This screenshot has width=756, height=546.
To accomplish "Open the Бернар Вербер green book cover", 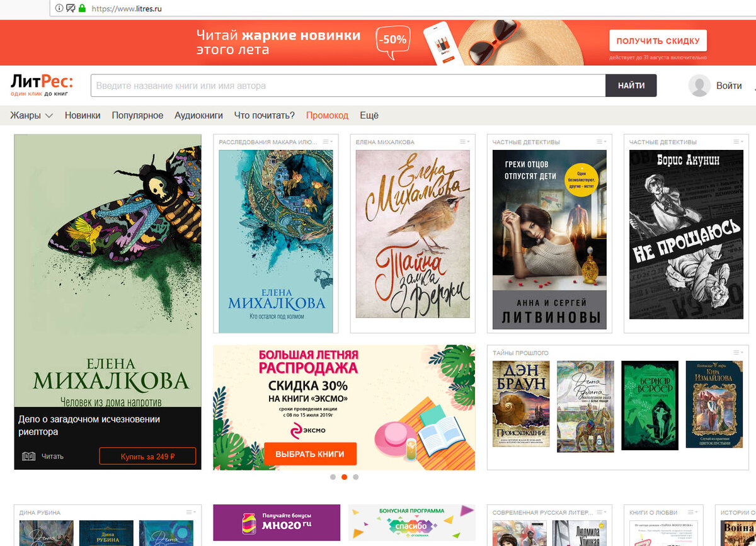I will coord(650,405).
